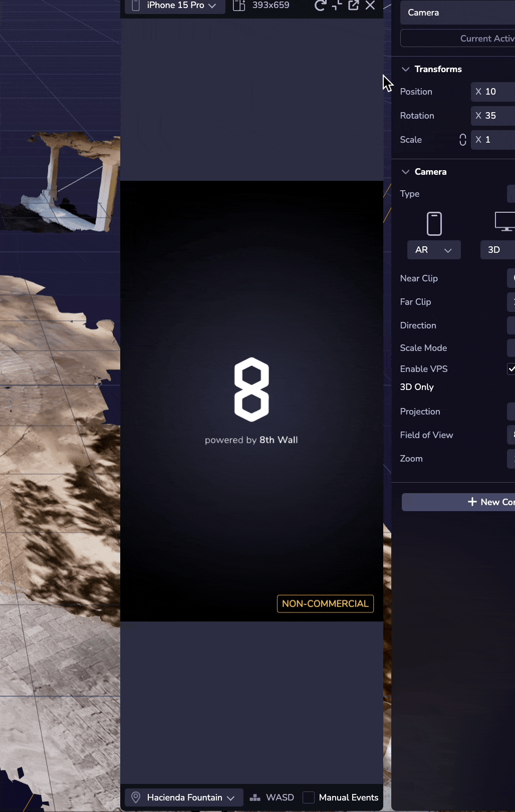Click the Far Clip label
The height and width of the screenshot is (812, 515).
coord(415,302)
